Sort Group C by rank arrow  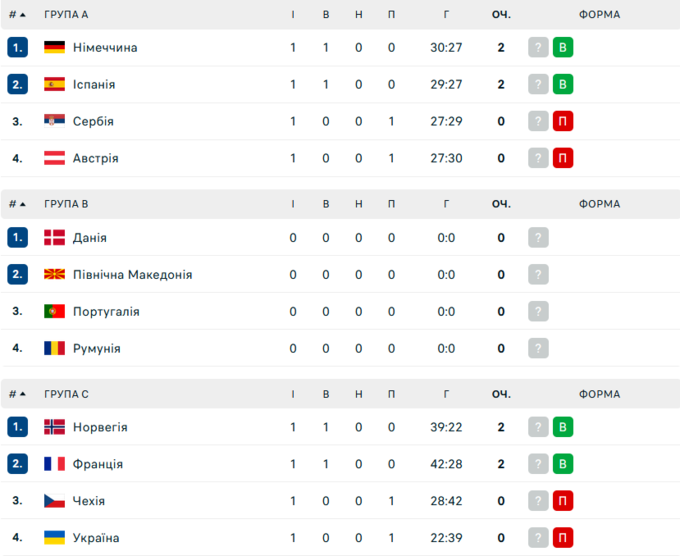[22, 394]
